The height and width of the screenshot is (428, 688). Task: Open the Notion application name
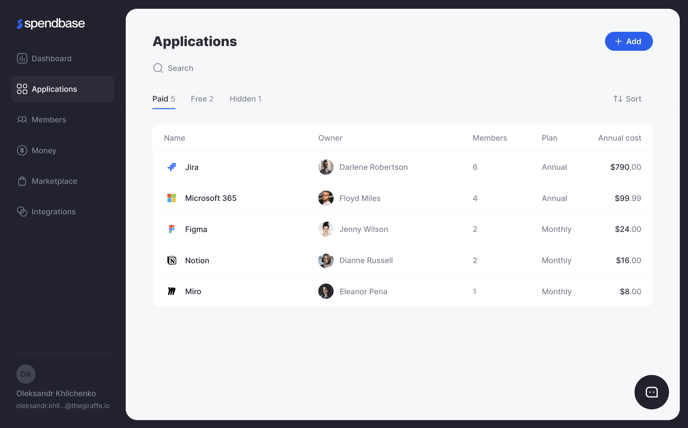click(x=197, y=260)
